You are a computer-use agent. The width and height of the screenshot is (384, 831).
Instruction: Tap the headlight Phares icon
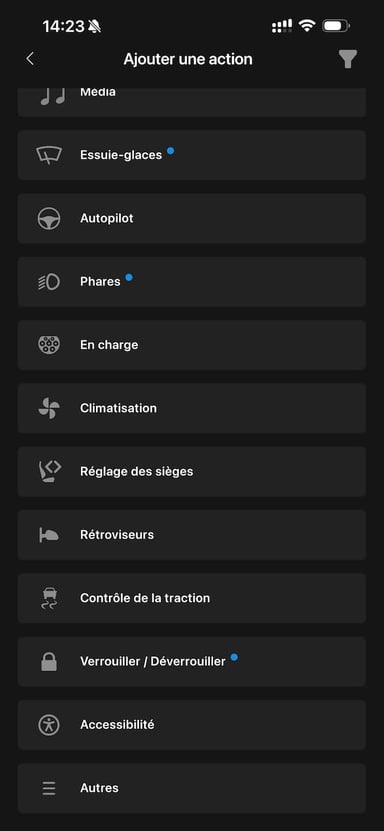49,282
